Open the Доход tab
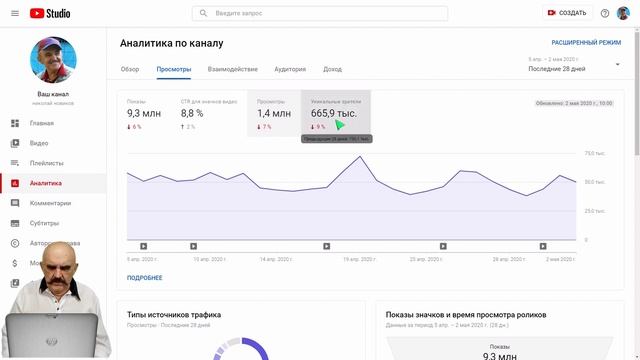The image size is (640, 360). point(333,69)
